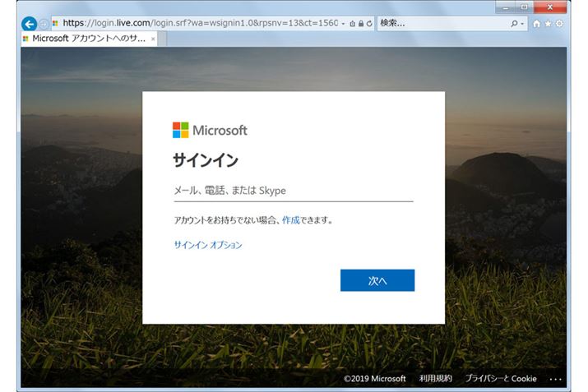Refresh the page with the reload icon
The image size is (588, 392).
point(369,24)
